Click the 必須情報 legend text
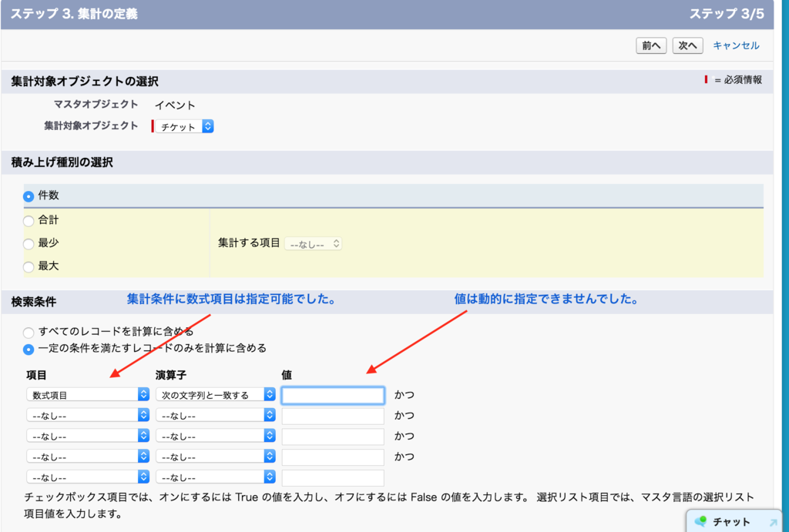Screen dimensions: 789x532 (x=743, y=80)
